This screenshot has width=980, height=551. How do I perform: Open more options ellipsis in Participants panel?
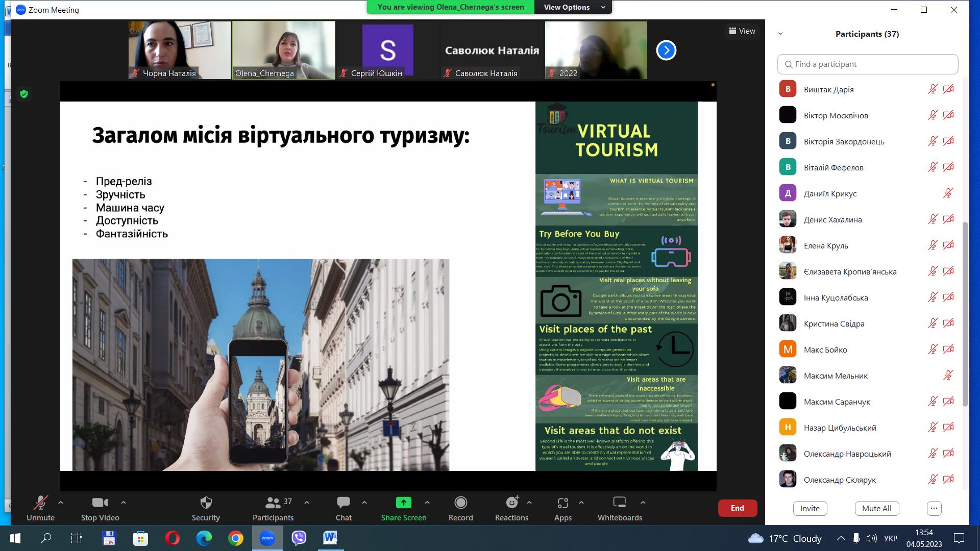(934, 508)
